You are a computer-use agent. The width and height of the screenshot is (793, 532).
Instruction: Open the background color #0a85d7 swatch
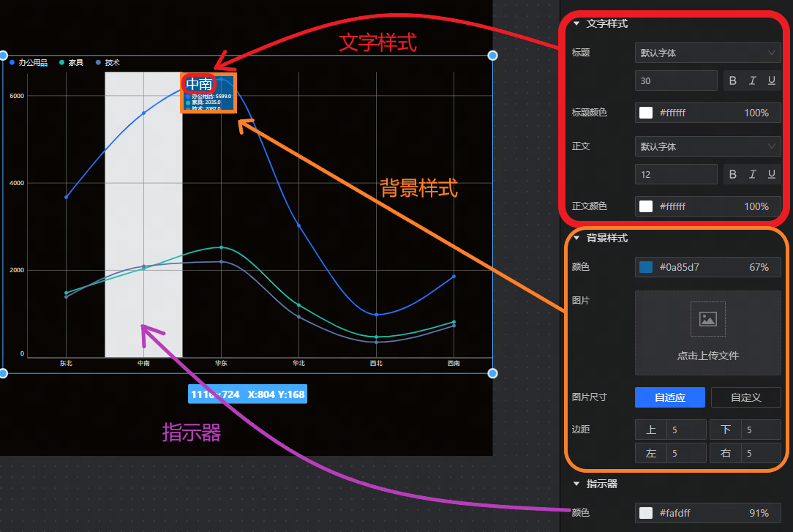[x=646, y=267]
